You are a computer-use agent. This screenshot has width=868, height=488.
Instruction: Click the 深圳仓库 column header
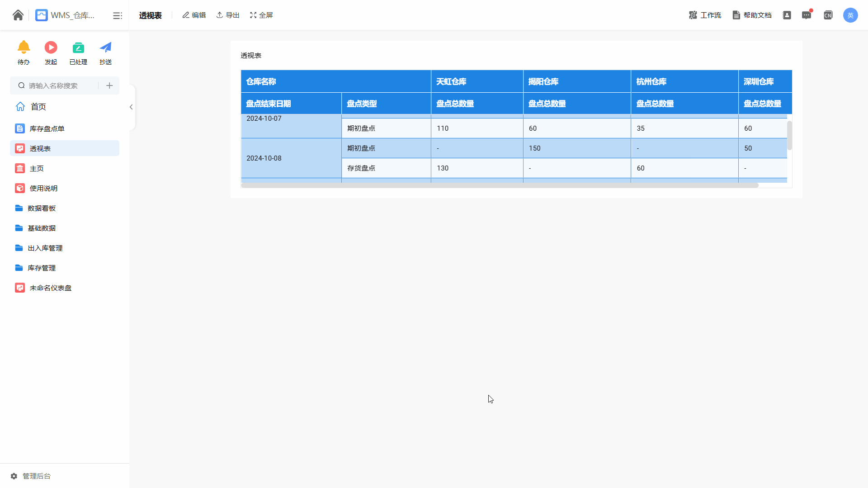point(765,81)
